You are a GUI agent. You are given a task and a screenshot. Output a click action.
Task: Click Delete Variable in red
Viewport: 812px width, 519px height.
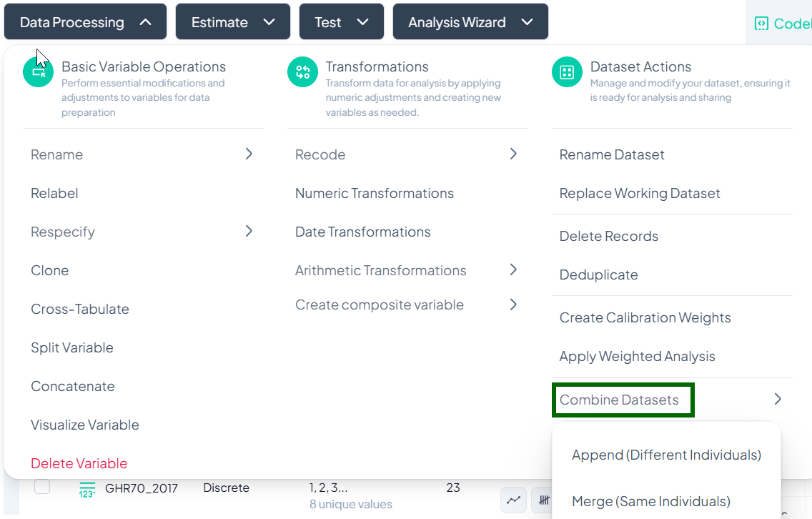point(79,463)
